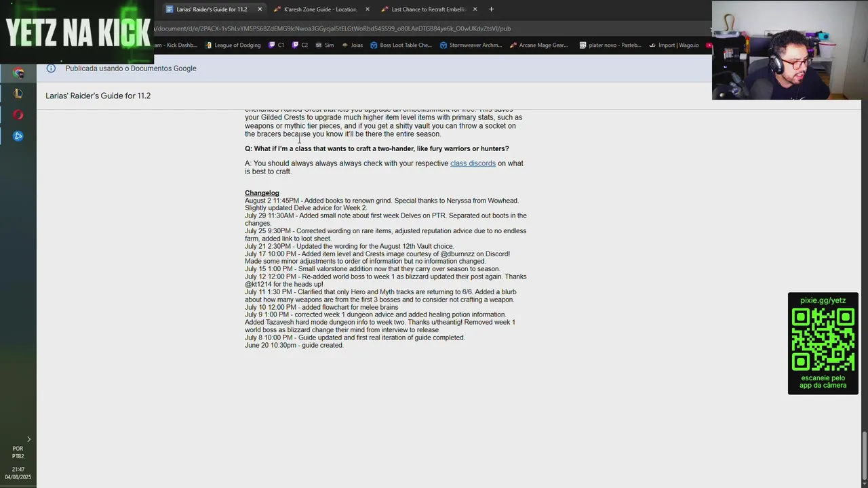This screenshot has height=488, width=868.
Task: Click the Changelog heading
Action: click(262, 193)
